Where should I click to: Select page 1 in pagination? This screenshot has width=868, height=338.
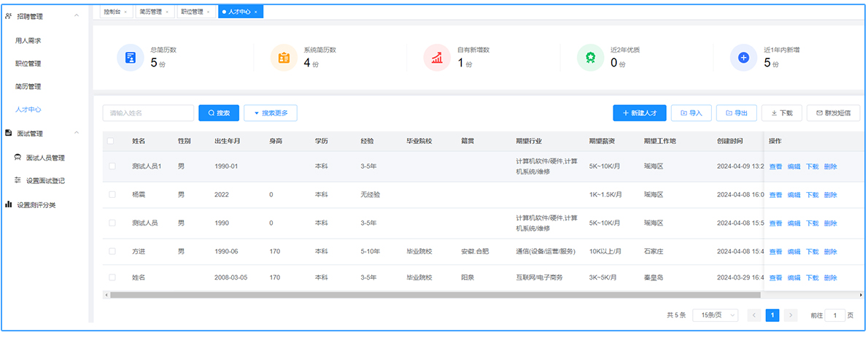tap(772, 315)
